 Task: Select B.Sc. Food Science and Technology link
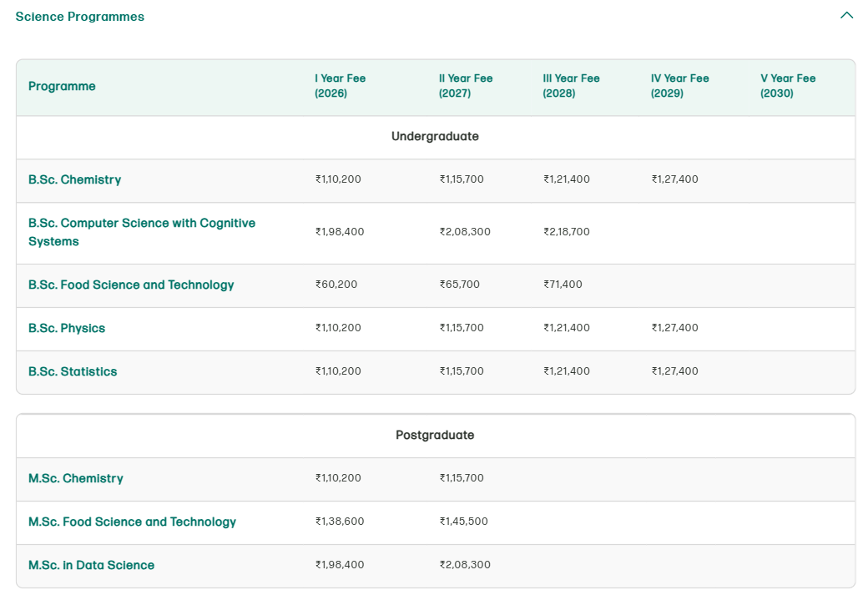[131, 285]
